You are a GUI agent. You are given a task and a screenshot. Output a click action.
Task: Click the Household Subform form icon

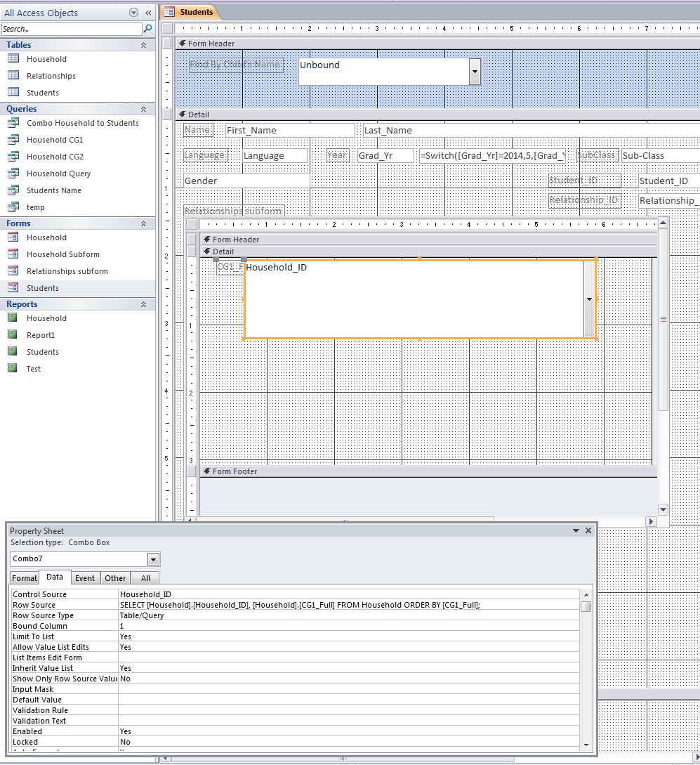click(13, 254)
